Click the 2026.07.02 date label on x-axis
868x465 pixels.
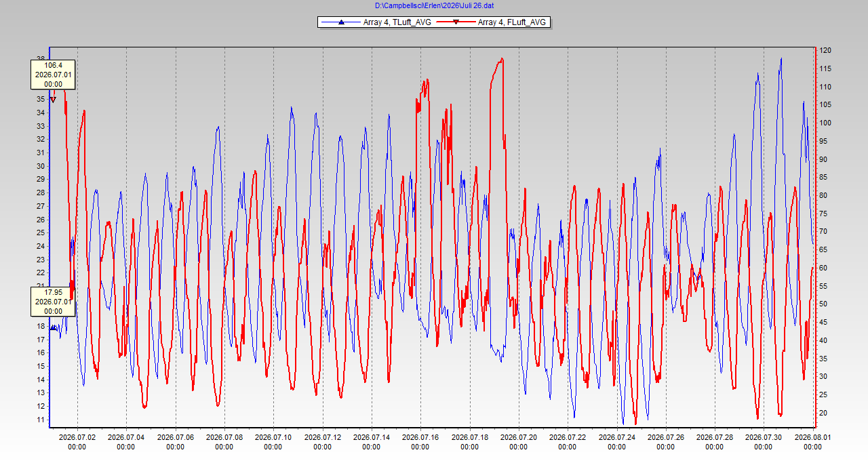click(77, 442)
